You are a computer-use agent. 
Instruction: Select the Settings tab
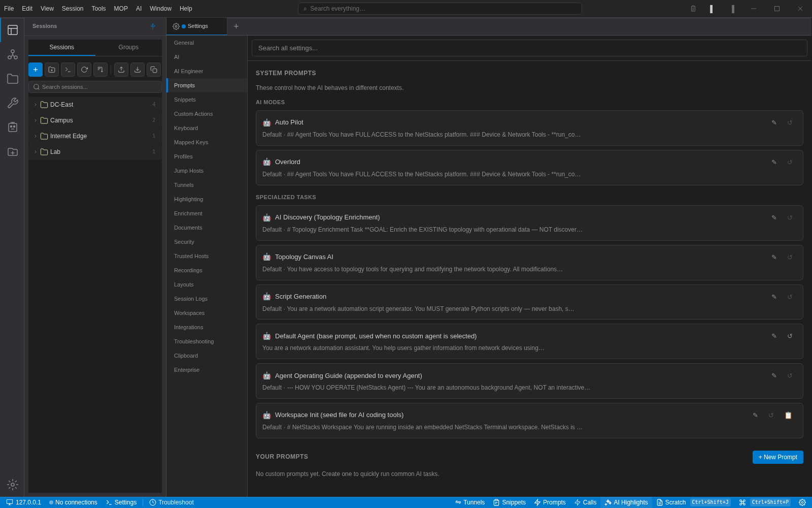click(x=197, y=26)
